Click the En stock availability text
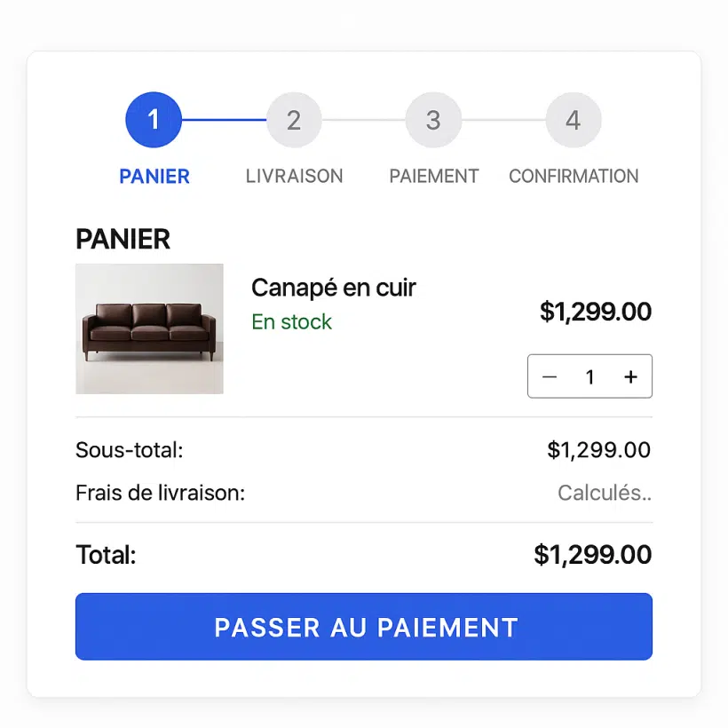 291,321
